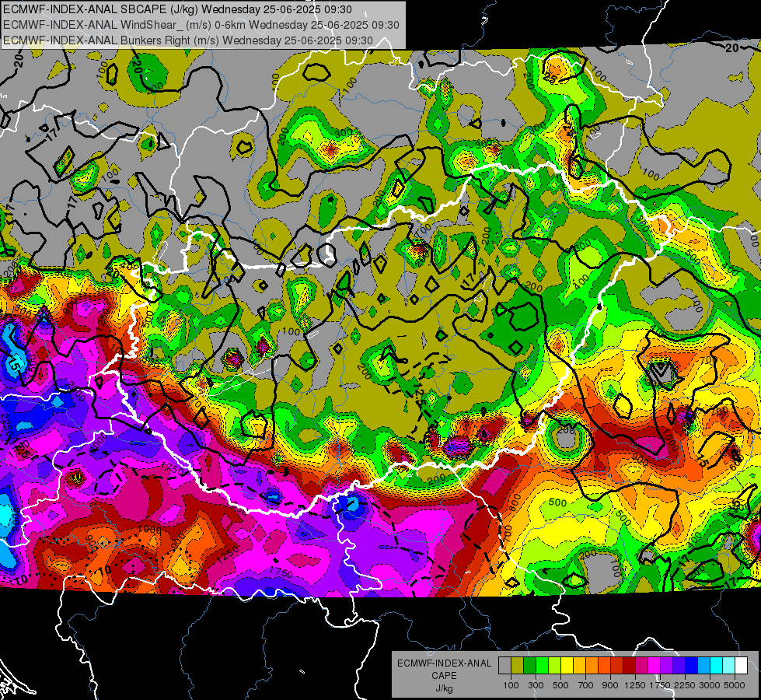761x700 pixels.
Task: Click the lime legend swatch before 500
Action: pyautogui.click(x=555, y=666)
